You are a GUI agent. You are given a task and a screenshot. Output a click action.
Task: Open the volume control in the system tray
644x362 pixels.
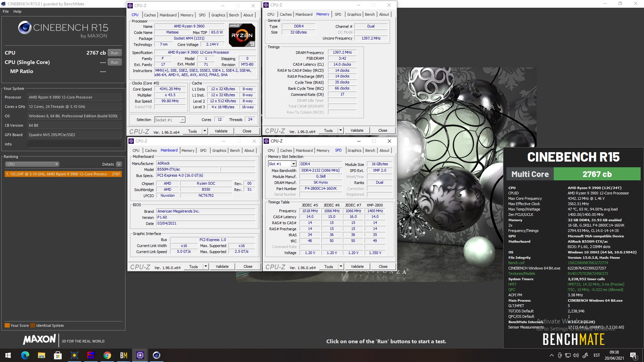coord(576,355)
